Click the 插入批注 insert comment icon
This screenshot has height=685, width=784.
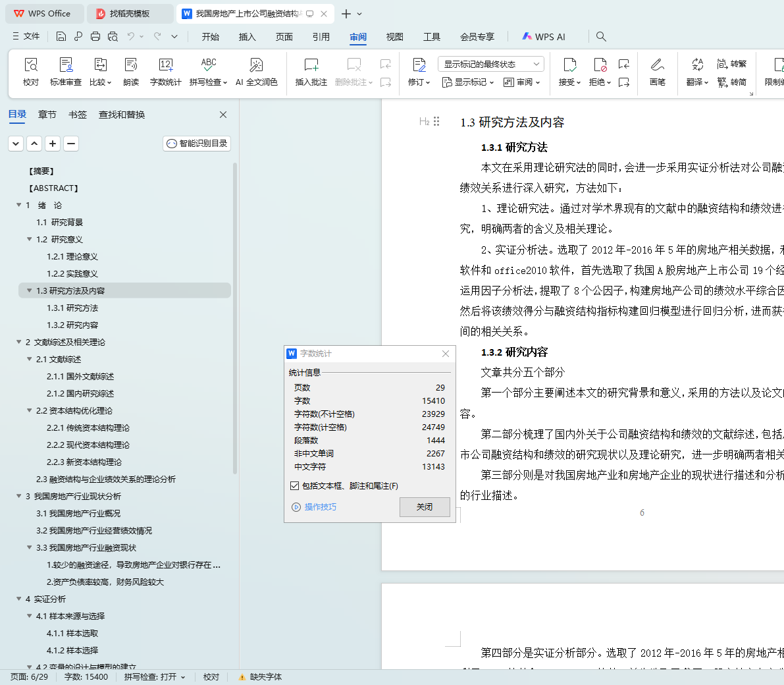(311, 65)
